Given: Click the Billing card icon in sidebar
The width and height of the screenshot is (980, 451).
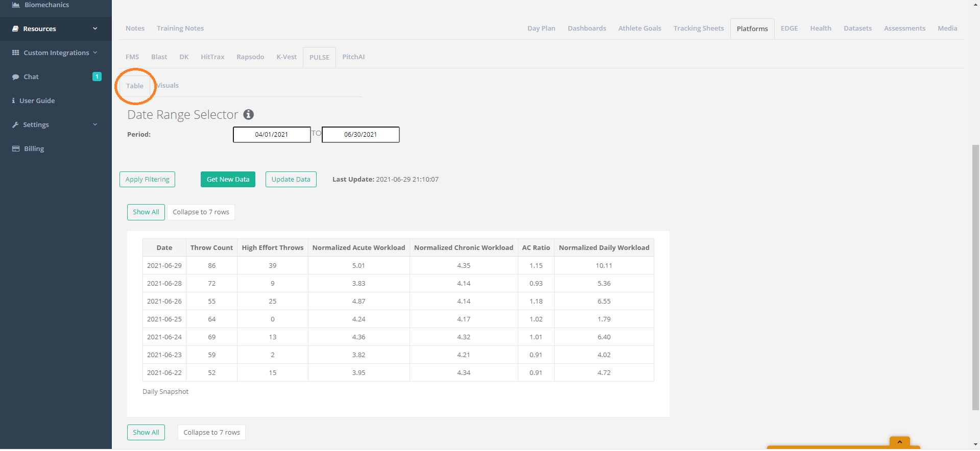Looking at the screenshot, I should pyautogui.click(x=15, y=149).
